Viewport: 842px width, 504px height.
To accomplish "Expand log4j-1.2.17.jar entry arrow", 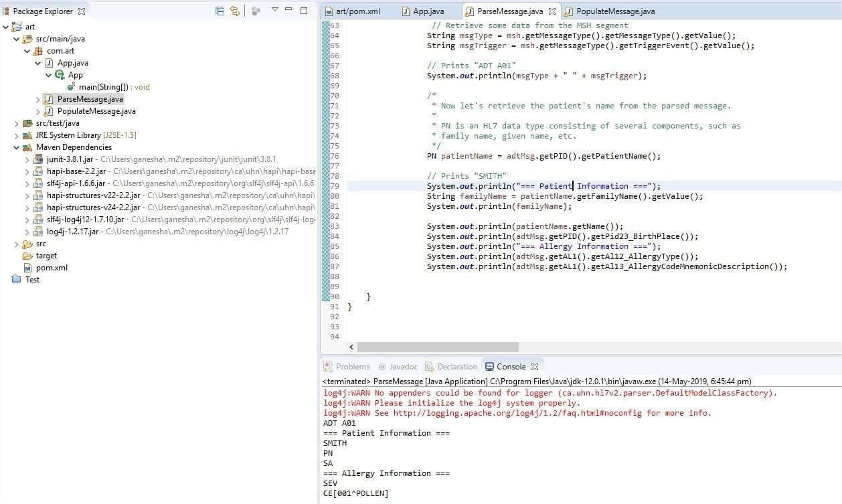I will click(27, 232).
